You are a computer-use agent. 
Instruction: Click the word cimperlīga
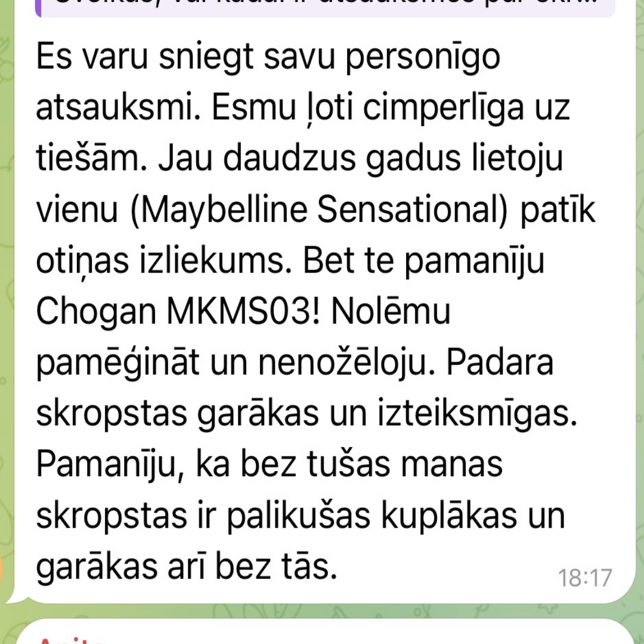(x=444, y=109)
